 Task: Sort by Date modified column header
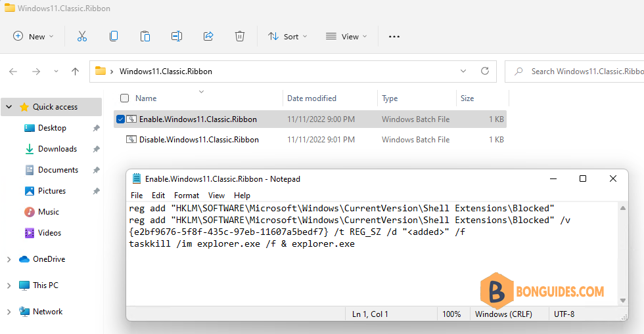tap(311, 98)
